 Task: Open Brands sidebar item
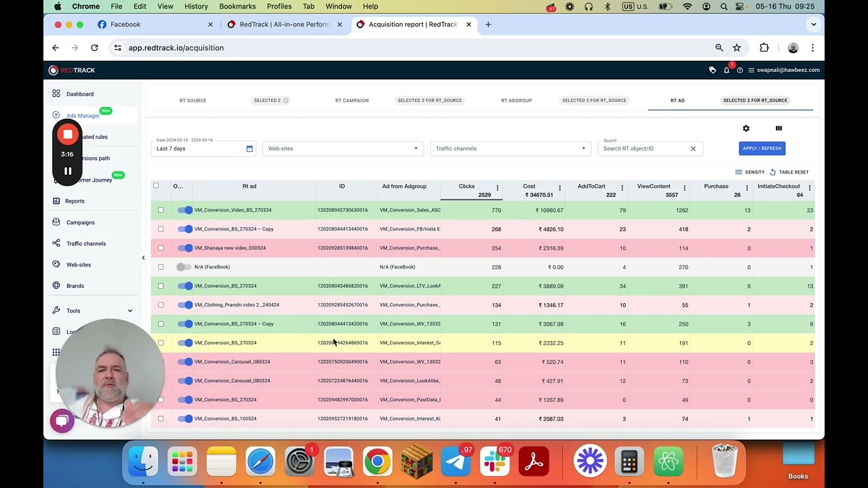(75, 286)
